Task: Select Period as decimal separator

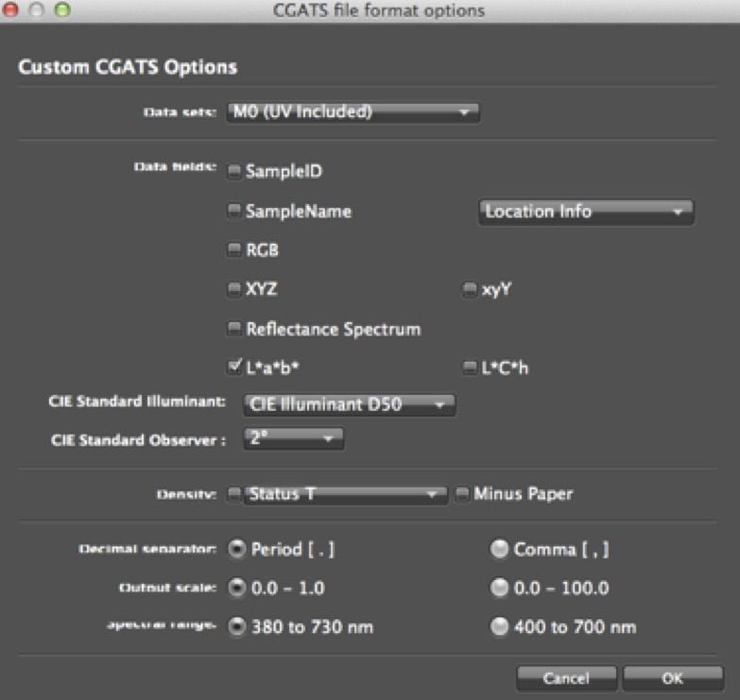Action: click(236, 549)
